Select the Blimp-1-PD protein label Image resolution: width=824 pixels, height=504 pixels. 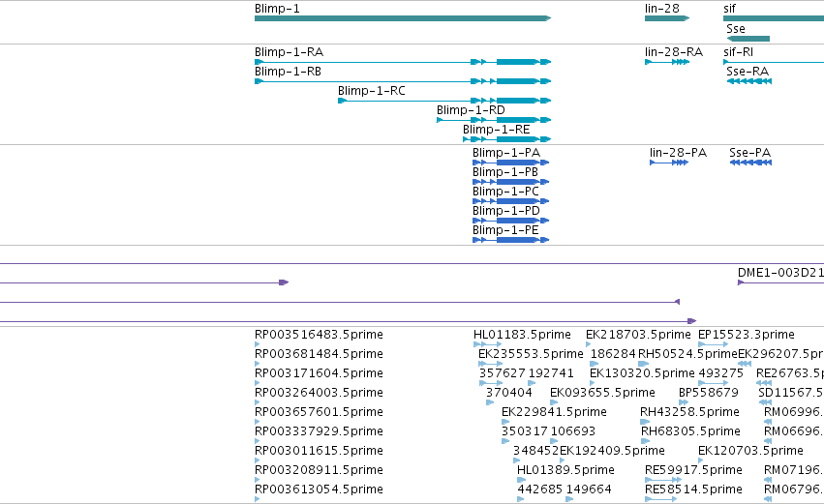coord(506,212)
